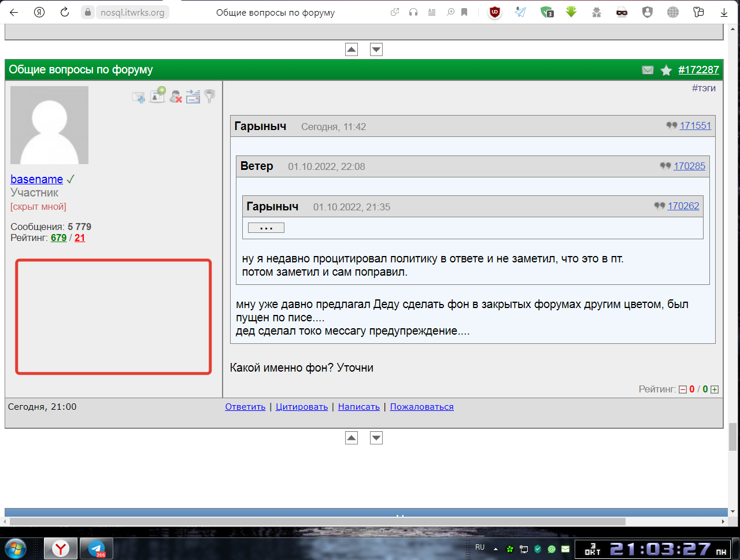Open basename user profile link
Screen dimensions: 740x560
[x=36, y=179]
